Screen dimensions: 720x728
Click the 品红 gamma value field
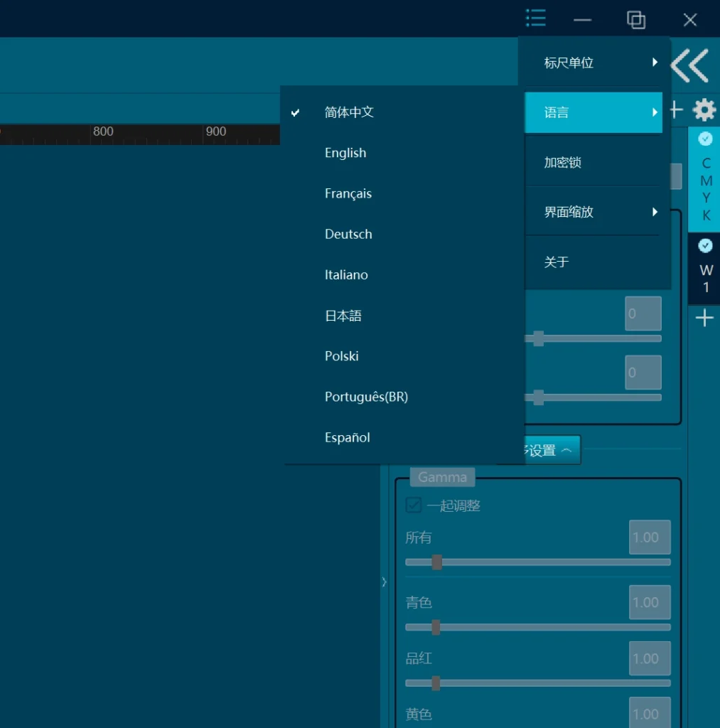click(x=650, y=658)
